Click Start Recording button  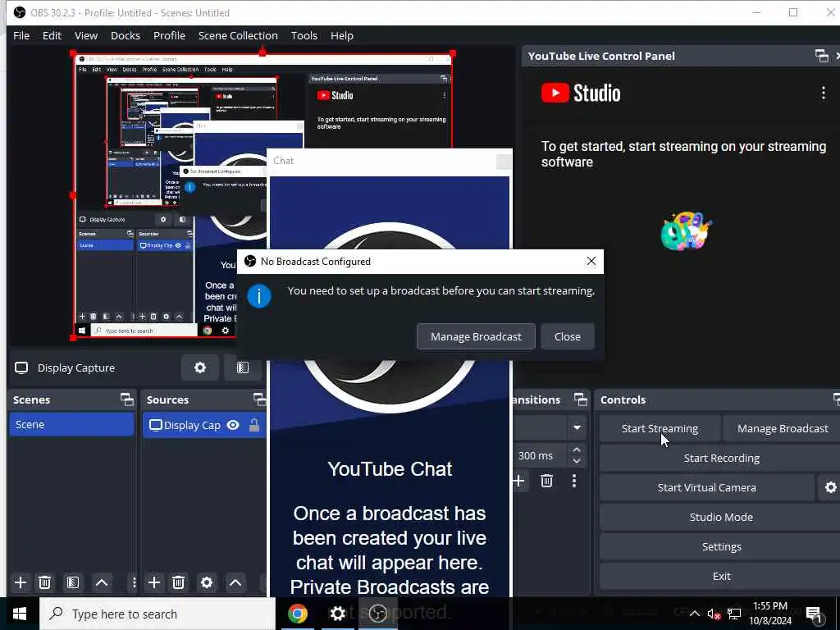[721, 458]
